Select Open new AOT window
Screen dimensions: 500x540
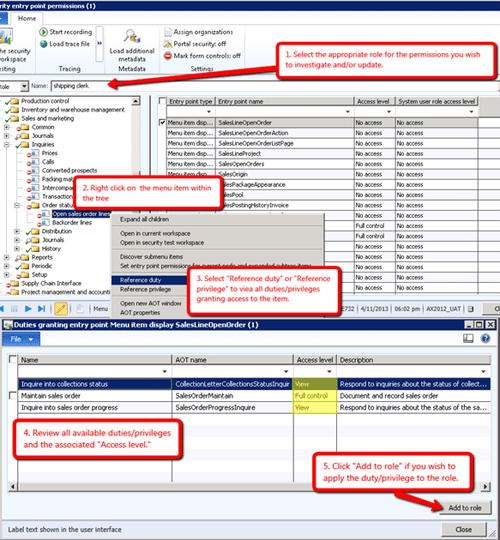point(150,303)
